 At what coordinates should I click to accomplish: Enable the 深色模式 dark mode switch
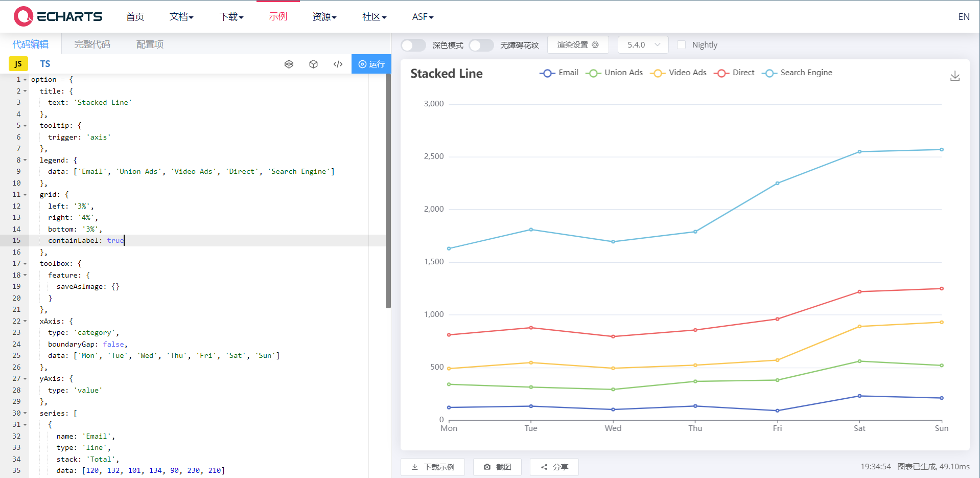pos(413,45)
